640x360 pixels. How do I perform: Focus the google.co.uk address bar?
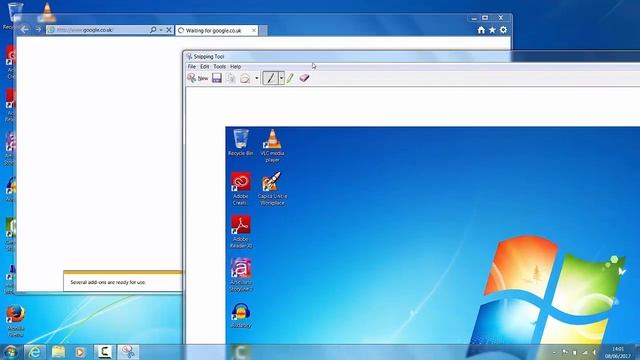tap(98, 30)
